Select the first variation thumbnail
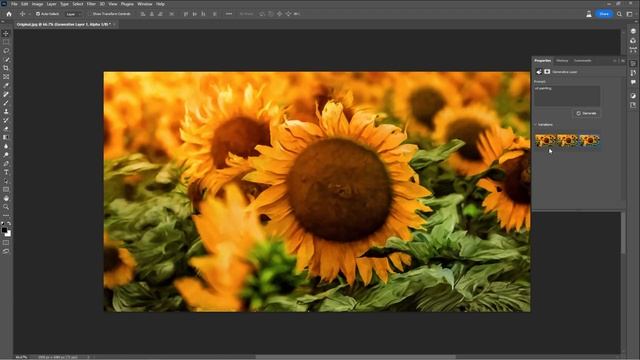640x360 pixels. coord(545,140)
